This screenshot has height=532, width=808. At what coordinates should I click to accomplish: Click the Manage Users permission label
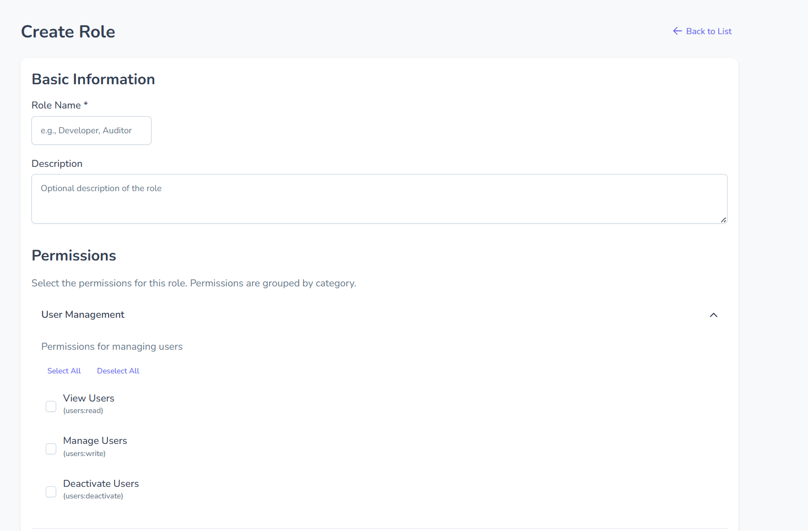(95, 441)
